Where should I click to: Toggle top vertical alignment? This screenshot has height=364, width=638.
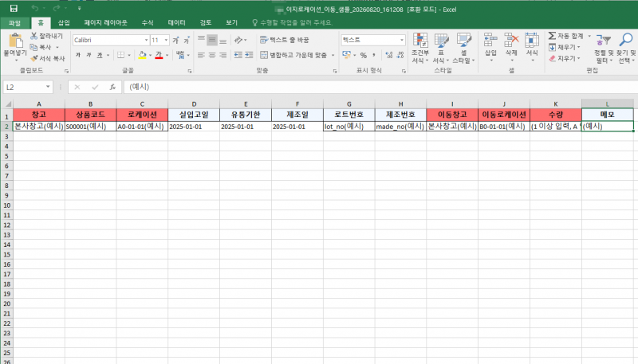[x=201, y=40]
